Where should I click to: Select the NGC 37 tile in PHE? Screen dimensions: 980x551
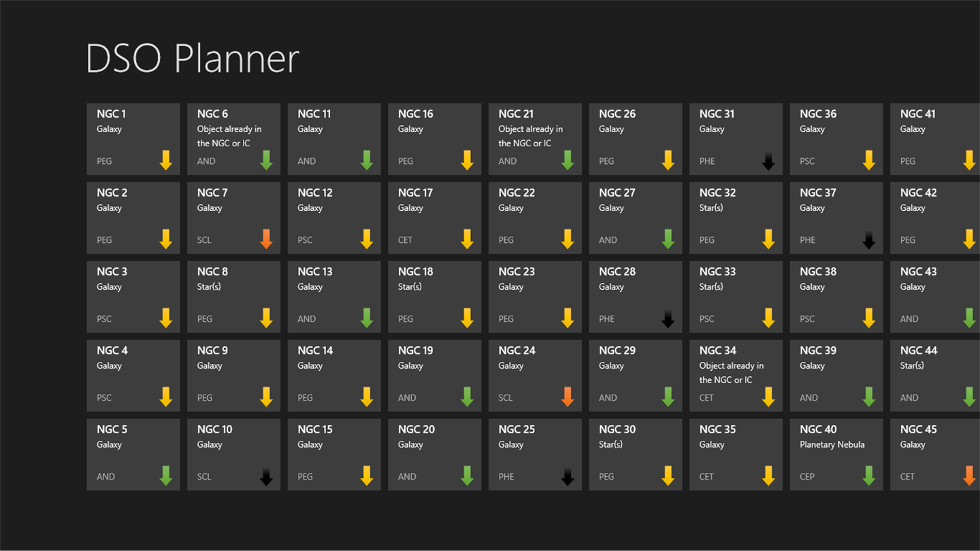836,217
